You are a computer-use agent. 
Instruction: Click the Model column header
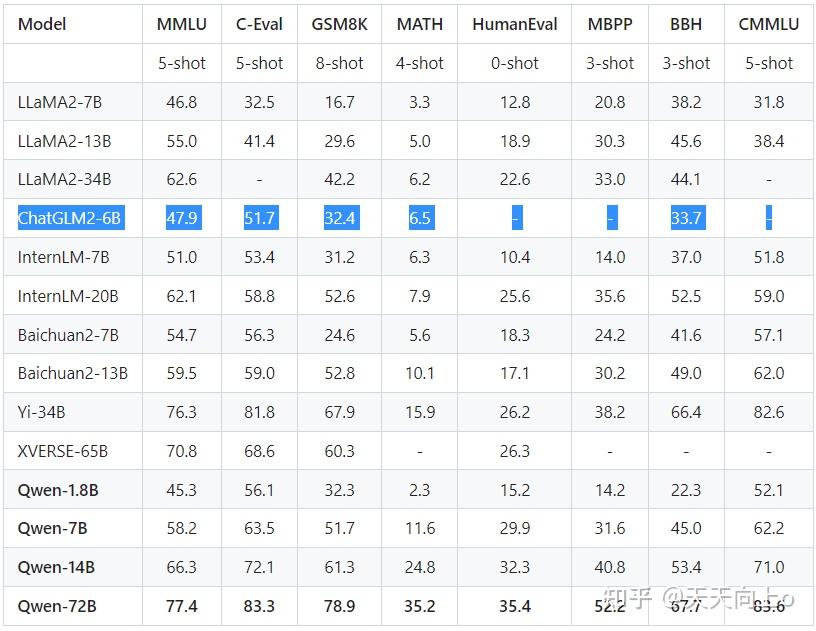coord(42,23)
